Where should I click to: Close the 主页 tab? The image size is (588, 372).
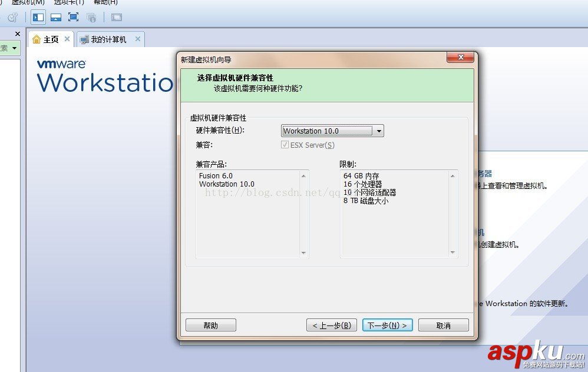[67, 39]
